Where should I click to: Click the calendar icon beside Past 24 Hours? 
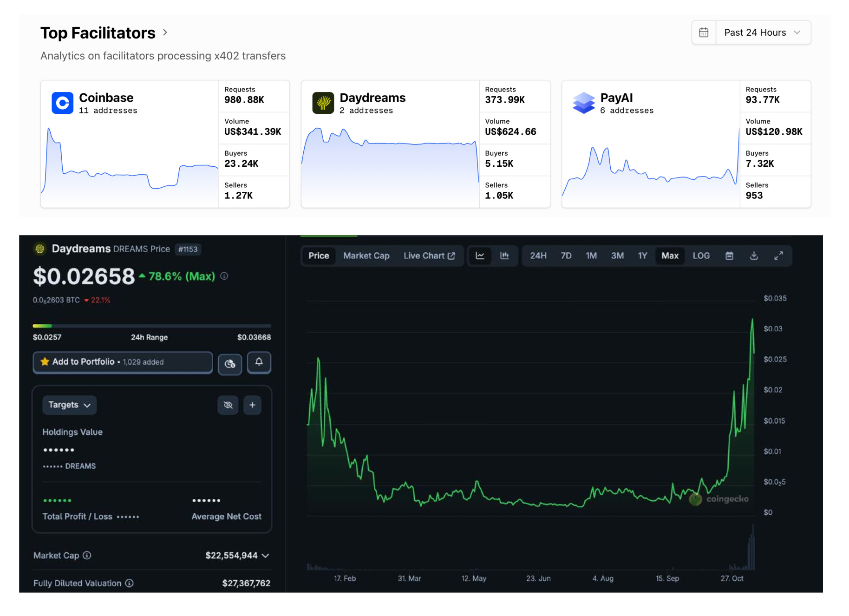(704, 33)
